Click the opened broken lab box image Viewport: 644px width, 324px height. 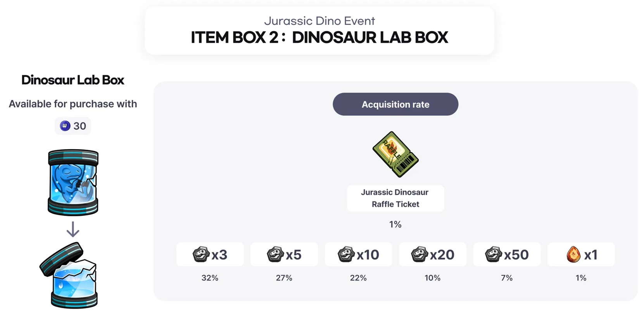pyautogui.click(x=70, y=276)
